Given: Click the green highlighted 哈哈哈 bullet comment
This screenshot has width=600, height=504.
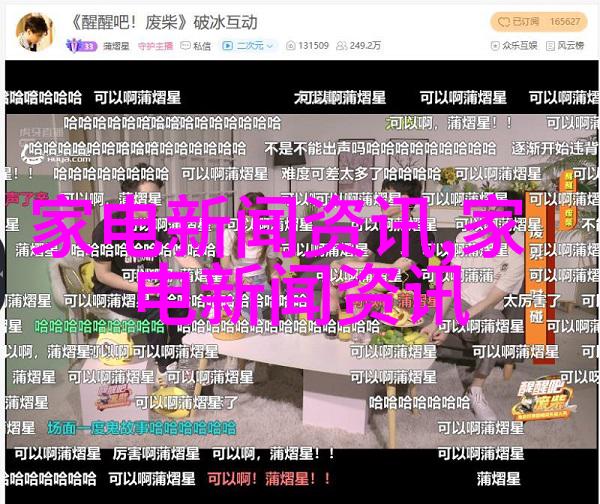Looking at the screenshot, I should (x=99, y=326).
